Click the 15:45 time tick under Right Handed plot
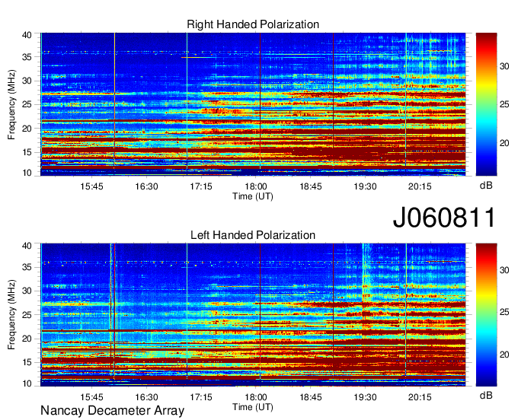This screenshot has height=420, width=518. pos(91,186)
